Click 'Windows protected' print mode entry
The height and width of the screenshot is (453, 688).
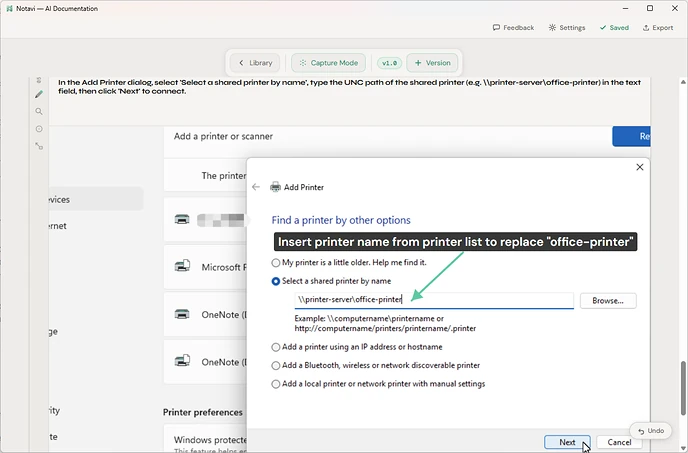[x=210, y=440]
